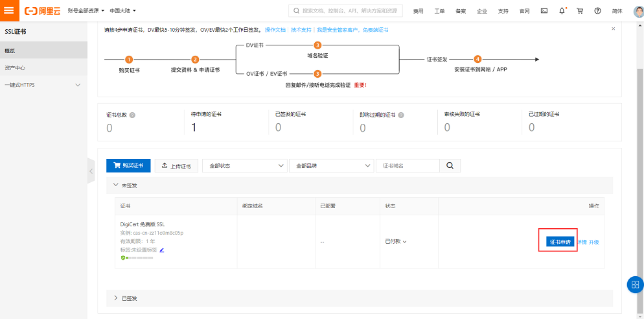
Task: Close the application steps guide banner
Action: point(613,29)
